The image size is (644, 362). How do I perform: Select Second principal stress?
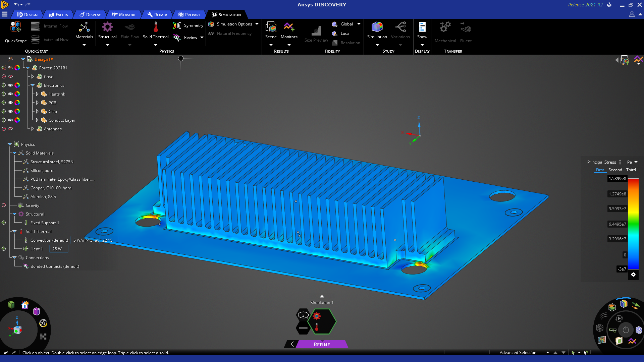[x=615, y=170]
